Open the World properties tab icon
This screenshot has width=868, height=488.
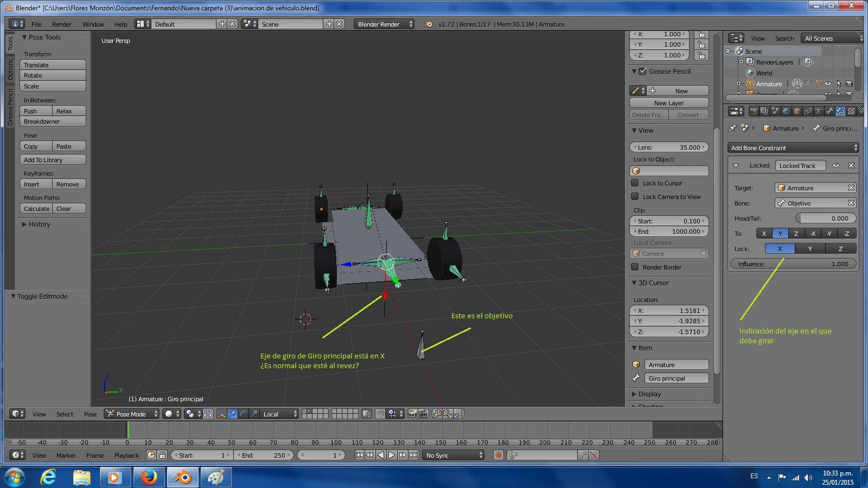point(786,111)
